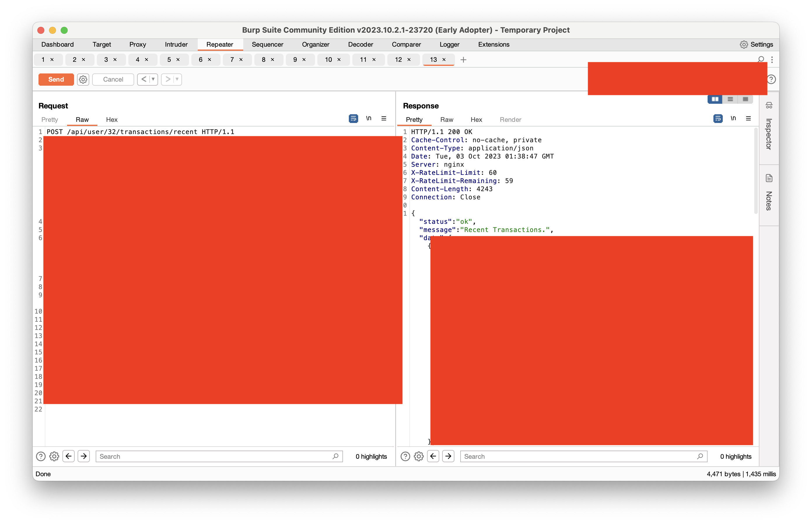812x524 pixels.
Task: Switch request view to Hex
Action: coord(112,119)
